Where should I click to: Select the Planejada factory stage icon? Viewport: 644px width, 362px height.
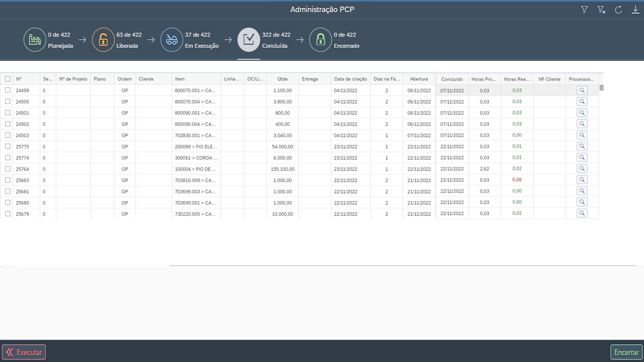point(35,40)
